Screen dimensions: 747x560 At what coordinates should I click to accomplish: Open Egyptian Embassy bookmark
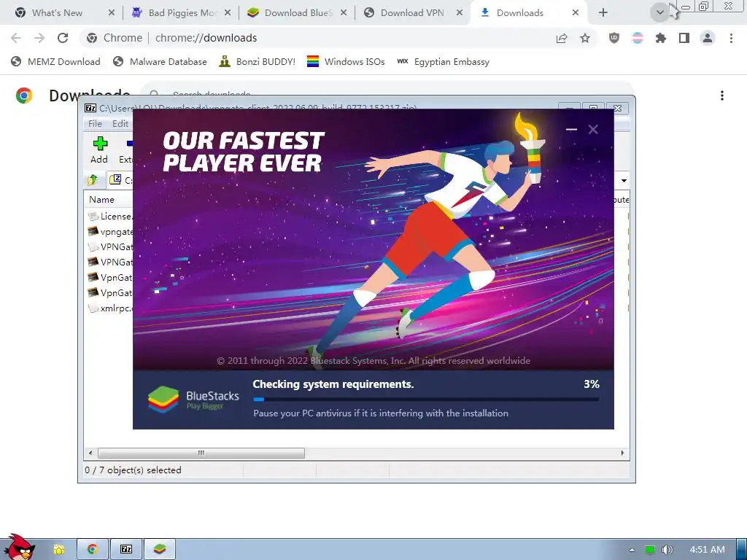(x=443, y=61)
